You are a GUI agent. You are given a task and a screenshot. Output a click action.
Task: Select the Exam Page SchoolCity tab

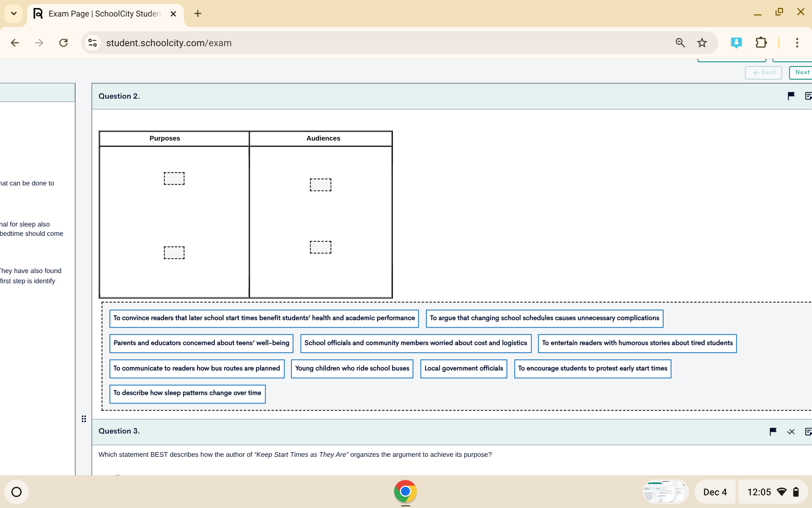tap(104, 14)
